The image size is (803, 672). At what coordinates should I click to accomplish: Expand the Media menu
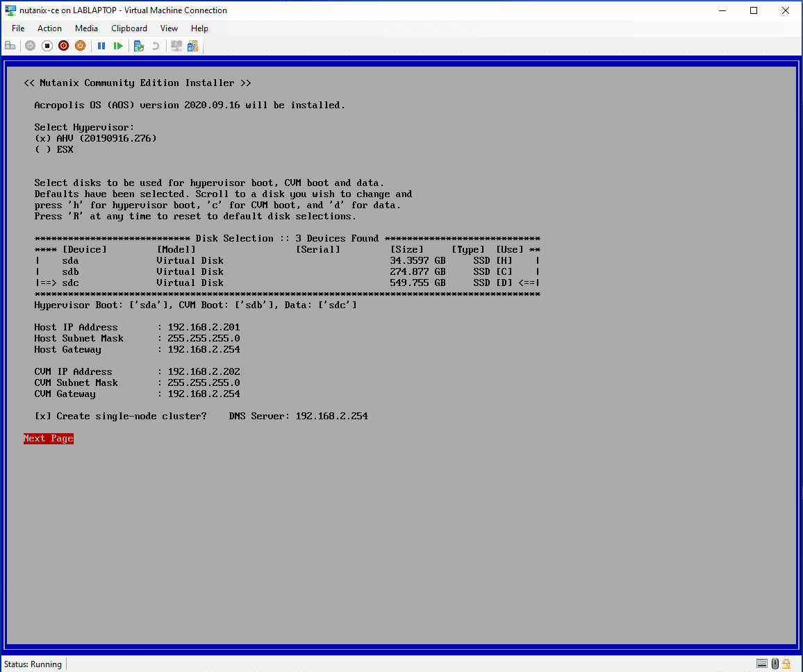(86, 28)
